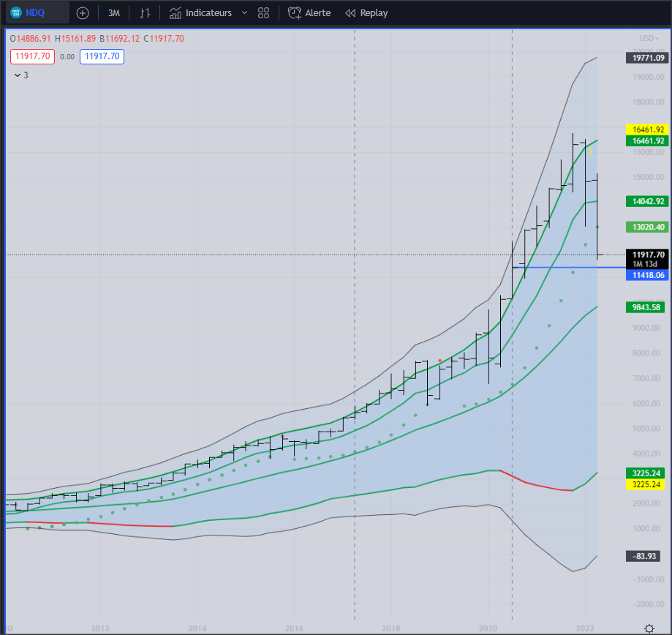The width and height of the screenshot is (672, 635).
Task: Click the high value H15161.89 in legend
Action: click(75, 39)
